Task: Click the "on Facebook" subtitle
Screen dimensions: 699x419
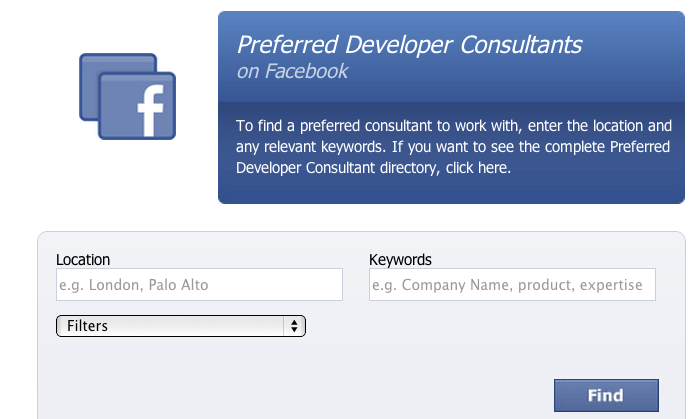Action: click(x=293, y=71)
